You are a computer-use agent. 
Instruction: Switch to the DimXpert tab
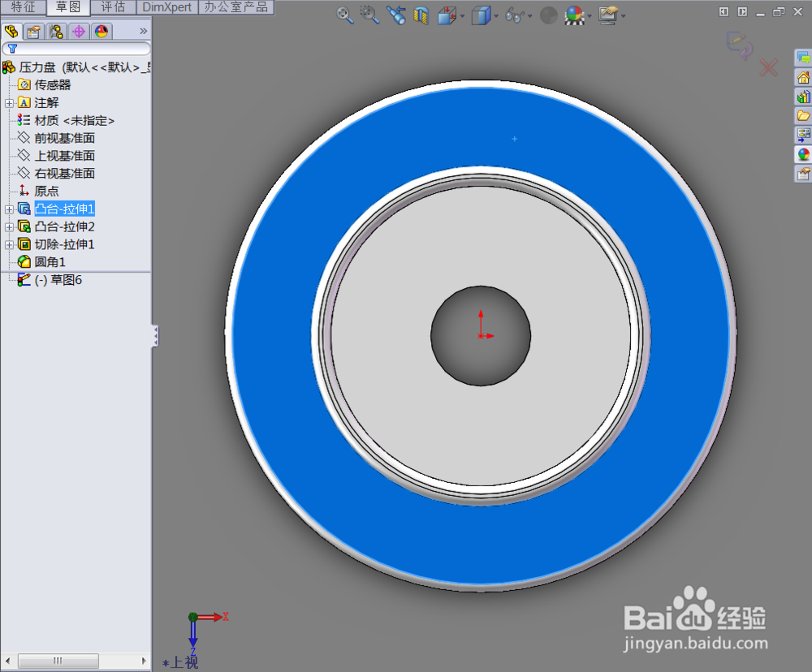click(x=167, y=6)
